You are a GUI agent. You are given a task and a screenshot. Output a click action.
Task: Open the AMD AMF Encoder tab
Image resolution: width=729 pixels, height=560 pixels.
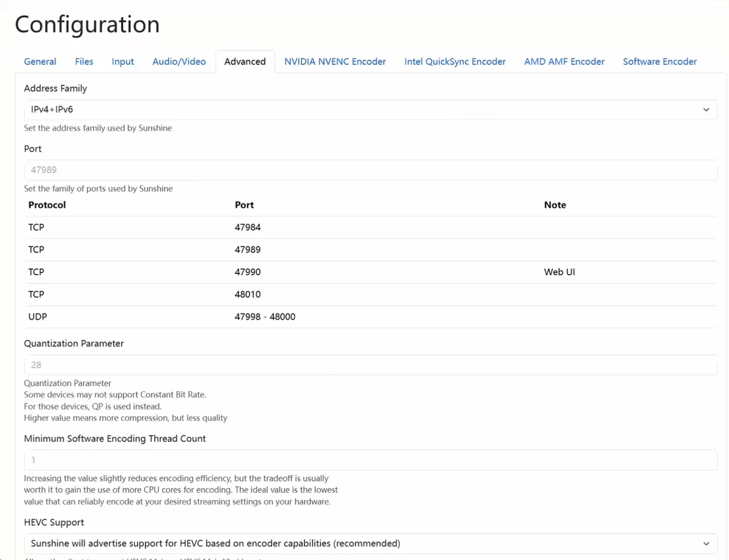(564, 62)
